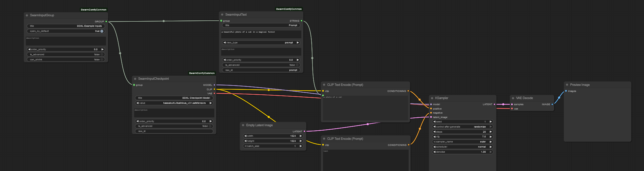Image resolution: width=644 pixels, height=171 pixels.
Task: Click the model input port on KSampler
Action: pyautogui.click(x=431, y=104)
